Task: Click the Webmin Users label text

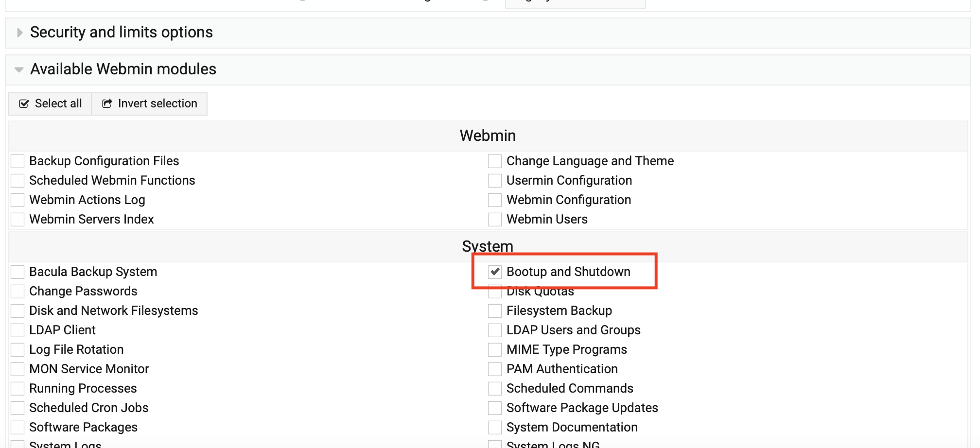Action: pos(547,219)
